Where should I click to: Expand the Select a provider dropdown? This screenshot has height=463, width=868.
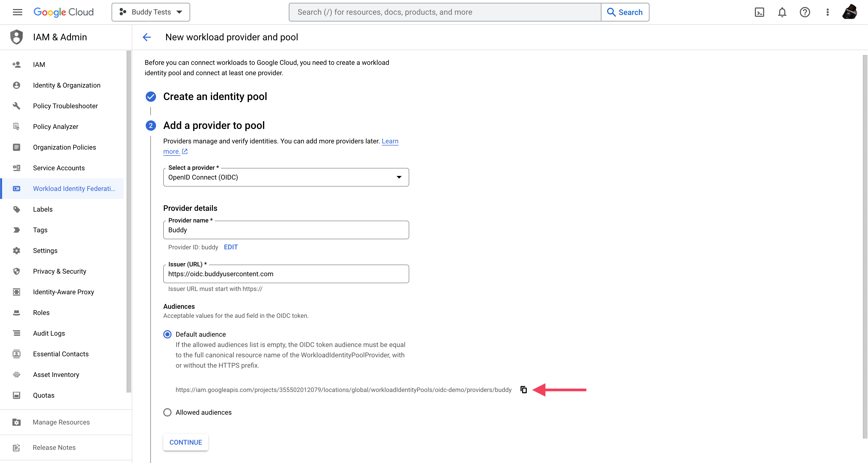coord(286,177)
